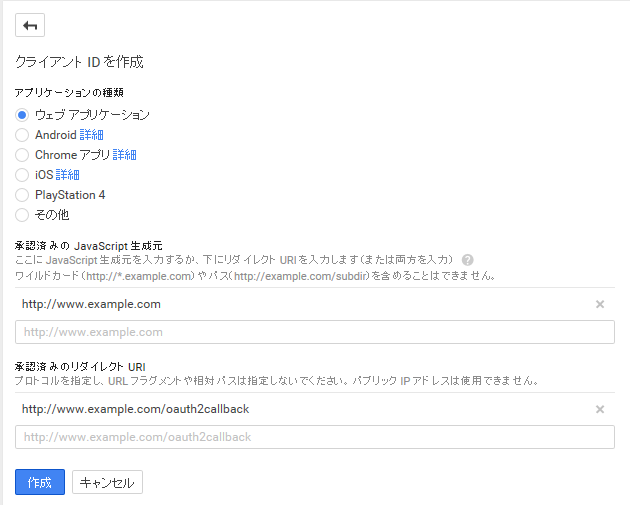Click the 承認済みの JavaScript 生成元 label
630x505 pixels.
click(x=89, y=245)
